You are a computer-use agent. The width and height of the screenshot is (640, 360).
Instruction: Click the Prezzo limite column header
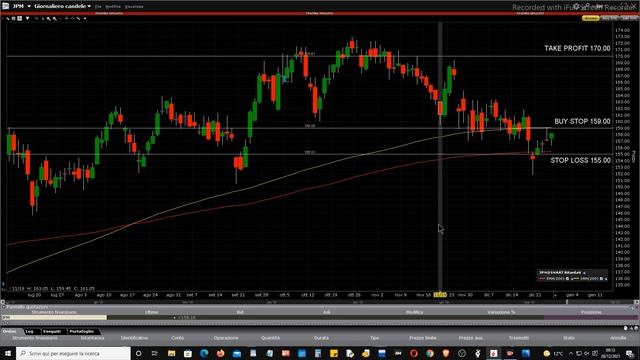pos(423,338)
